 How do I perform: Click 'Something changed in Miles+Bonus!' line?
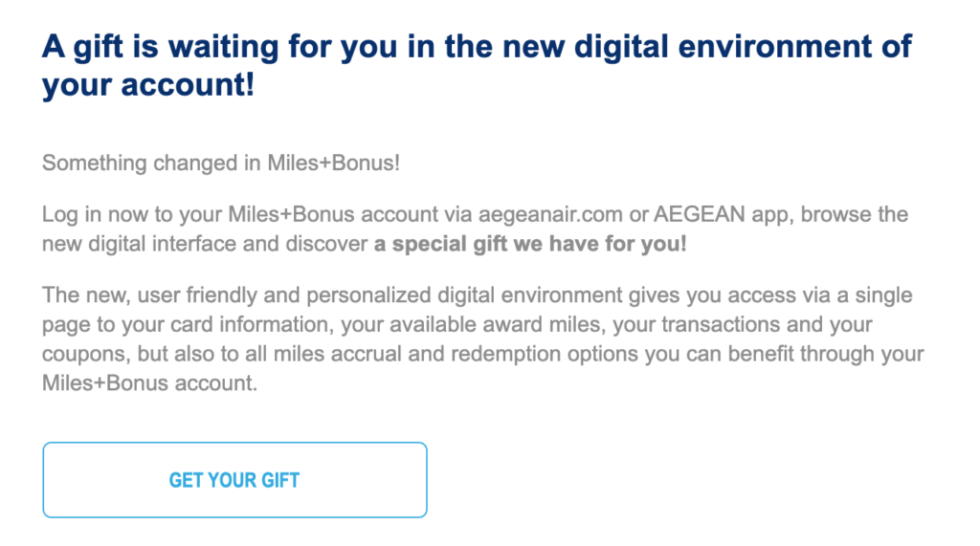click(x=221, y=164)
